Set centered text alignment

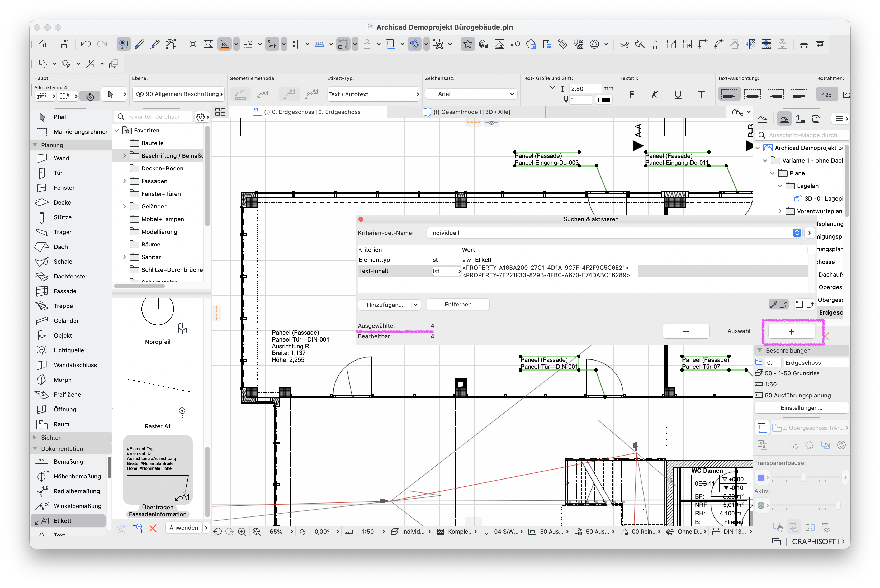pyautogui.click(x=752, y=94)
